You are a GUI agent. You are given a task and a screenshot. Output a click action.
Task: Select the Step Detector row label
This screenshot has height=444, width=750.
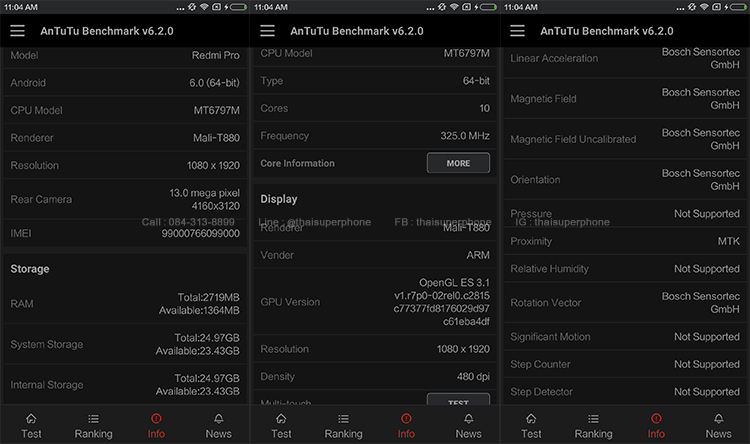(x=541, y=392)
